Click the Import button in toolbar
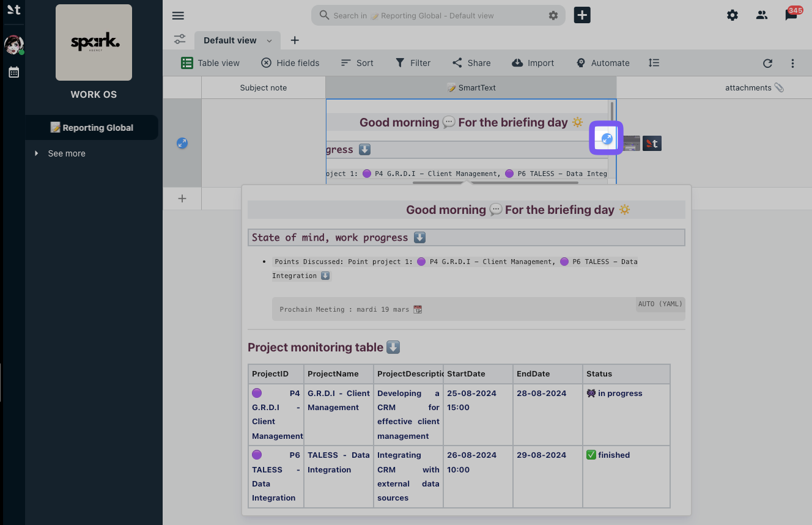This screenshot has width=812, height=525. 533,63
